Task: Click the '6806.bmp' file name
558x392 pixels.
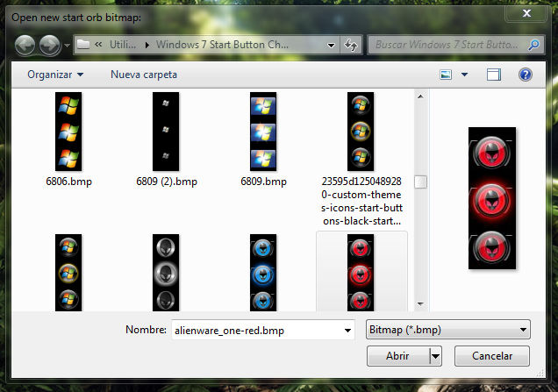Action: (x=68, y=182)
